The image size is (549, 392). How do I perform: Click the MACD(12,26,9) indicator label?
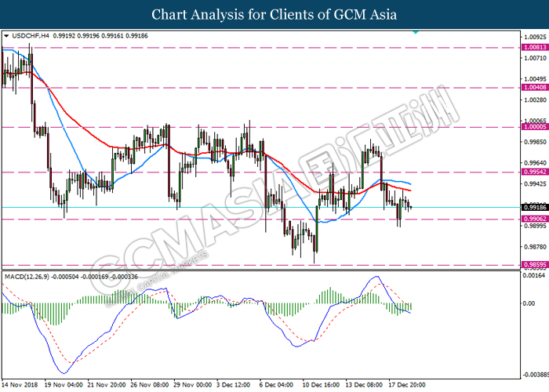pyautogui.click(x=27, y=277)
